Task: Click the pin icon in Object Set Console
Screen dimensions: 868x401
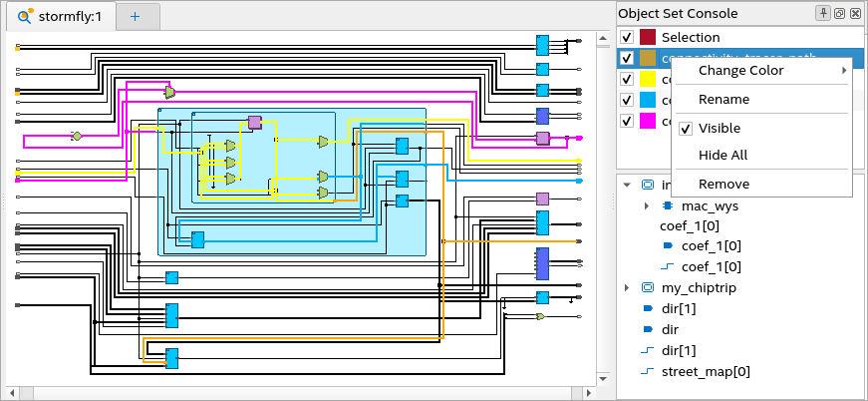Action: click(x=823, y=13)
